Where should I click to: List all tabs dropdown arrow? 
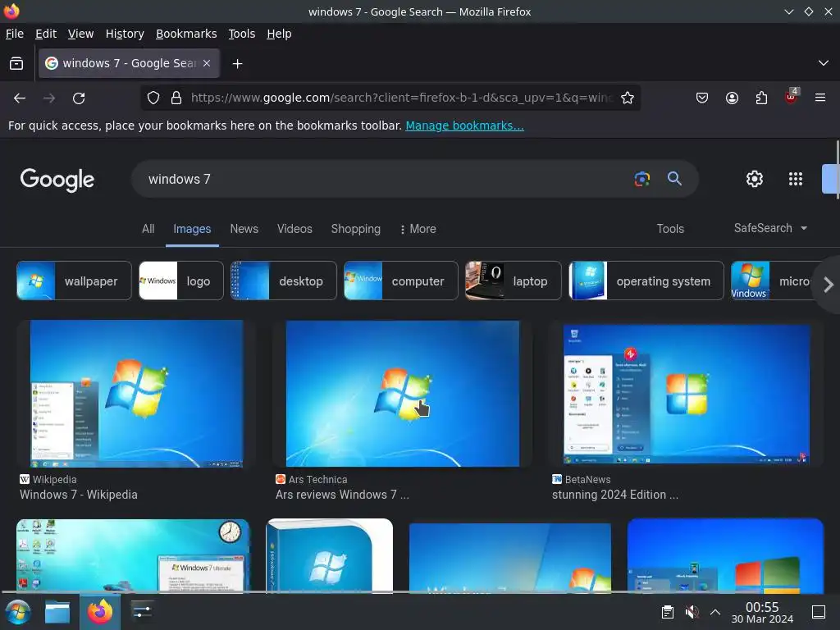[x=824, y=63]
